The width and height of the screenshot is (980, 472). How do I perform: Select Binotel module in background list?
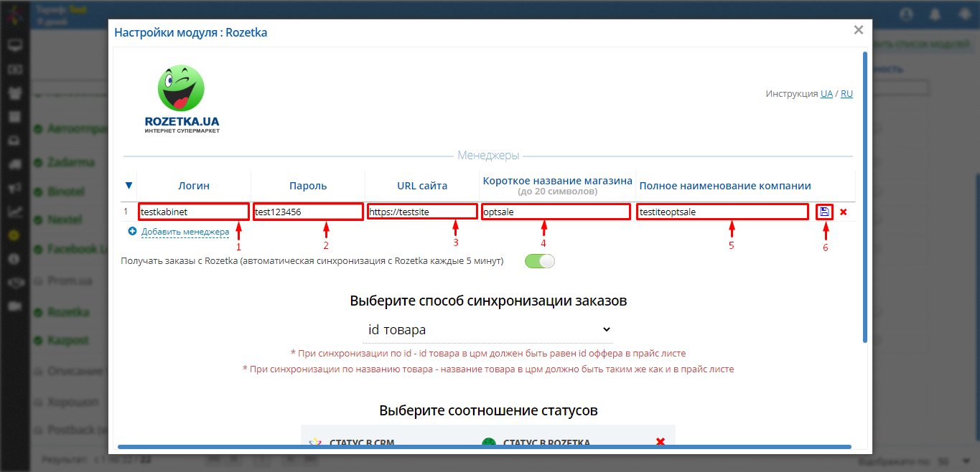click(65, 192)
